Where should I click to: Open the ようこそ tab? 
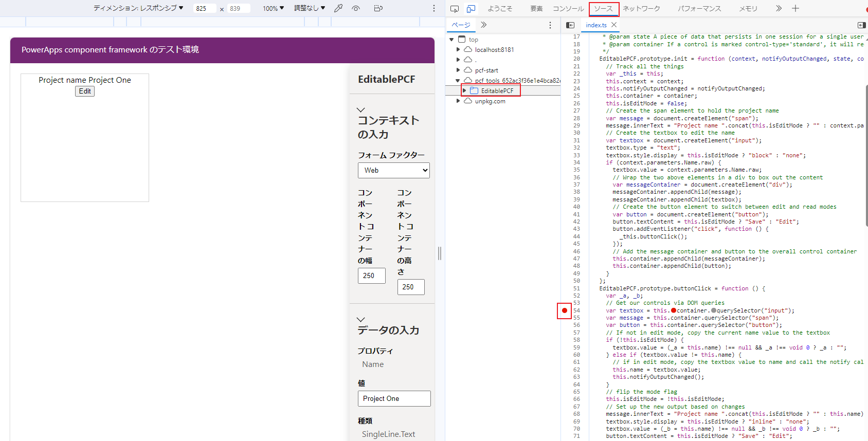coord(500,9)
